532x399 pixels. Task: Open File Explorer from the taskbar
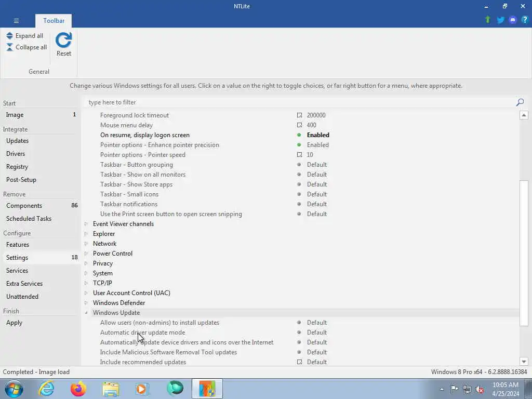pyautogui.click(x=111, y=389)
